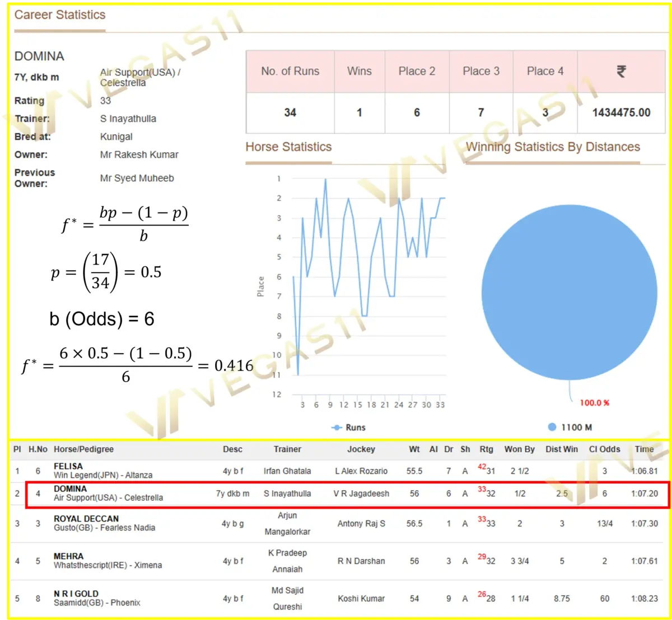Open the N R I GOLD horse entry
The image size is (672, 620).
click(76, 594)
